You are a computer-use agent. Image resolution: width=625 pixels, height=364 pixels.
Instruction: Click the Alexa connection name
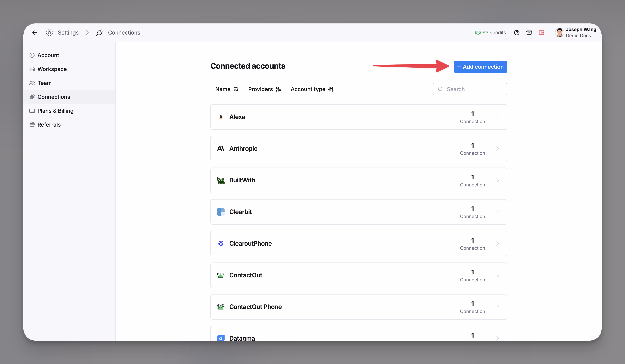pos(237,117)
